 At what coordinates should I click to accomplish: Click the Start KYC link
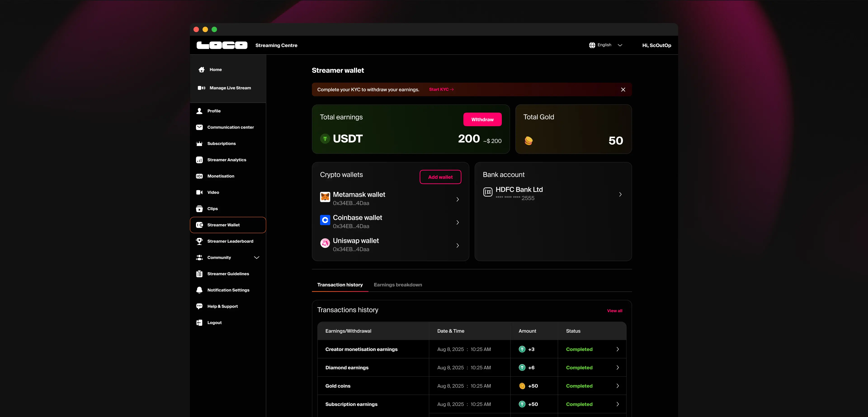(441, 89)
